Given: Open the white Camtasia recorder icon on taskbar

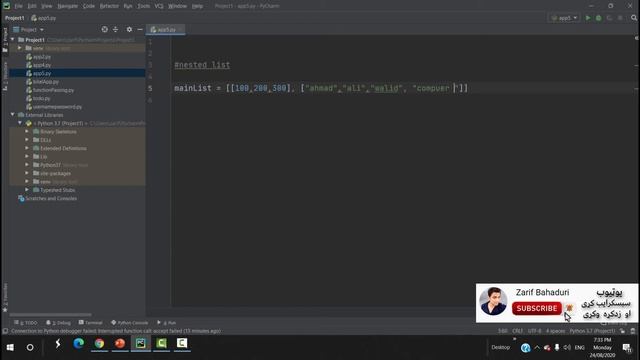Looking at the screenshot, I should coord(182,344).
